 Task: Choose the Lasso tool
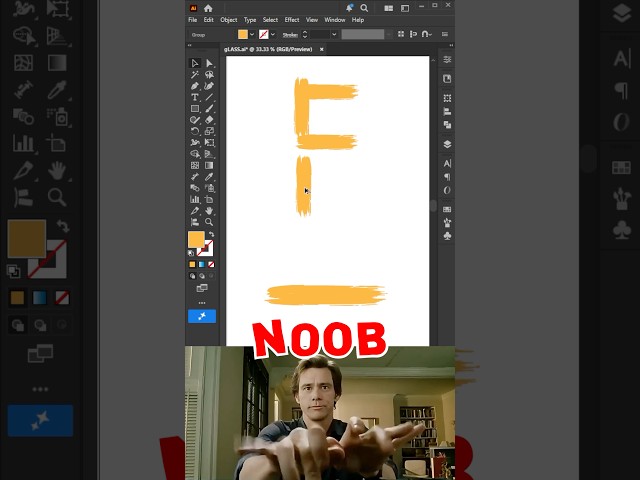pos(209,75)
